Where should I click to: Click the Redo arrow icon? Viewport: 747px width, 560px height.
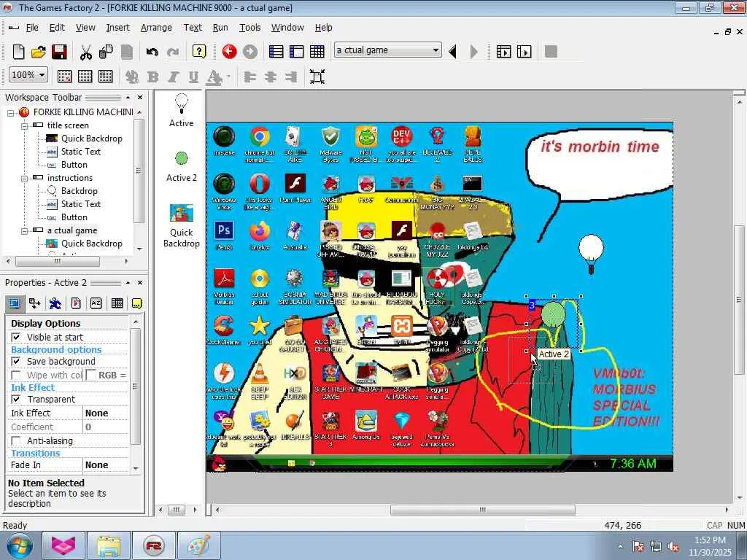[172, 52]
